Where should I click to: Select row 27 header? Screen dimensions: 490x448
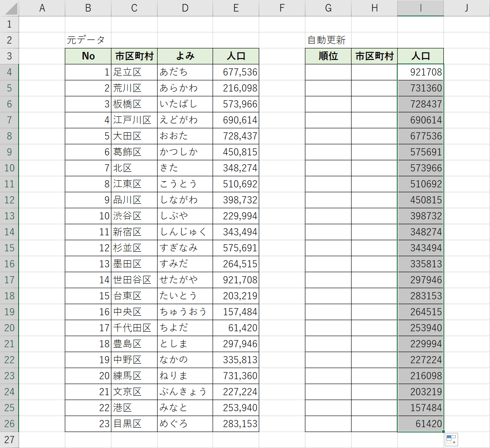(x=9, y=440)
